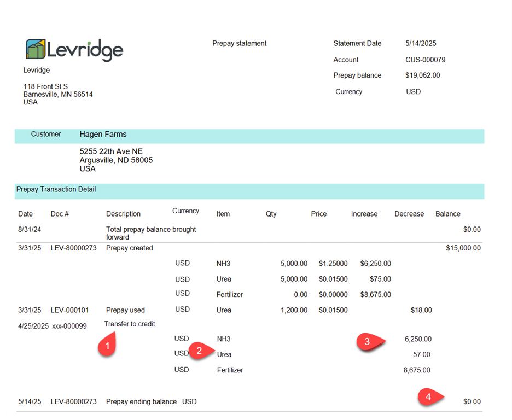Click the Prepay statement title

[x=239, y=43]
